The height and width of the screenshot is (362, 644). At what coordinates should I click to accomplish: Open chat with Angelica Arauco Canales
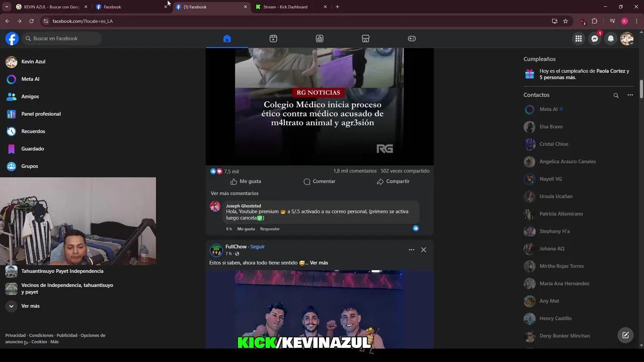568,162
